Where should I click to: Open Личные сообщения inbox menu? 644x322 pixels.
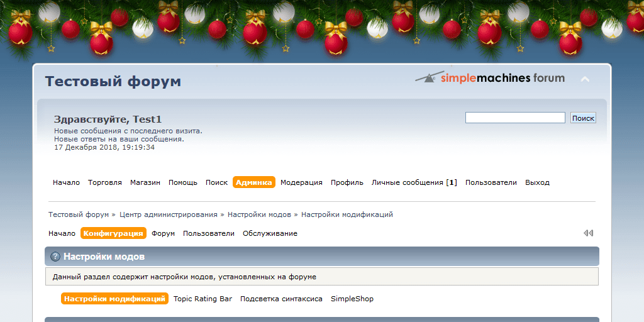click(414, 182)
